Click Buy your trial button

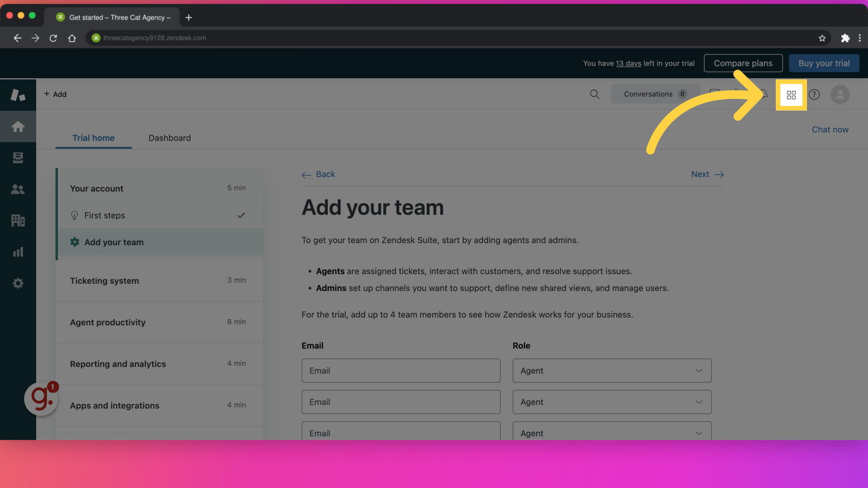(x=824, y=62)
